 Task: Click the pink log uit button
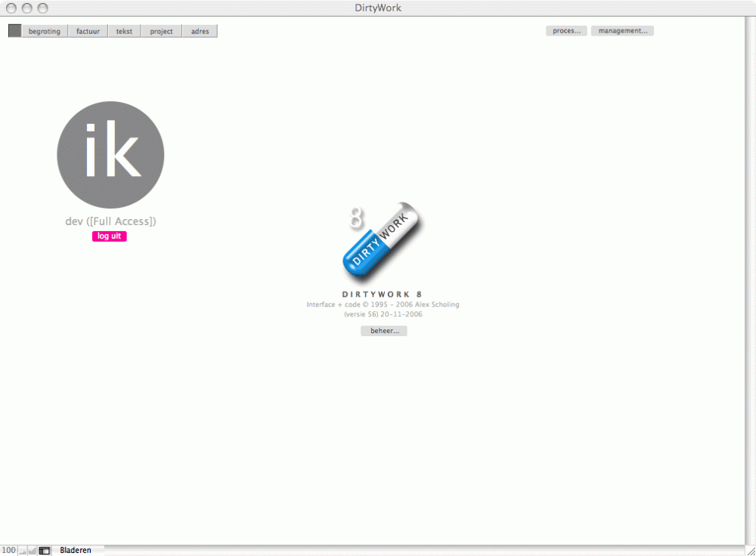point(110,236)
